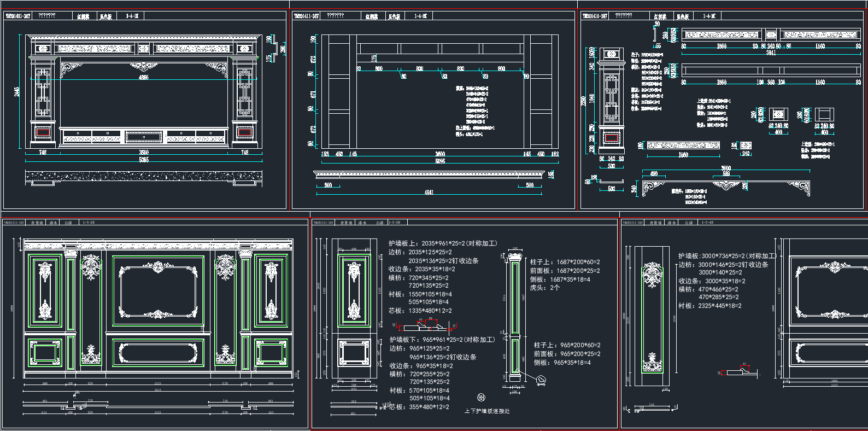Click the 上下护墙板连接处 label
868x431 pixels.
coord(487,411)
